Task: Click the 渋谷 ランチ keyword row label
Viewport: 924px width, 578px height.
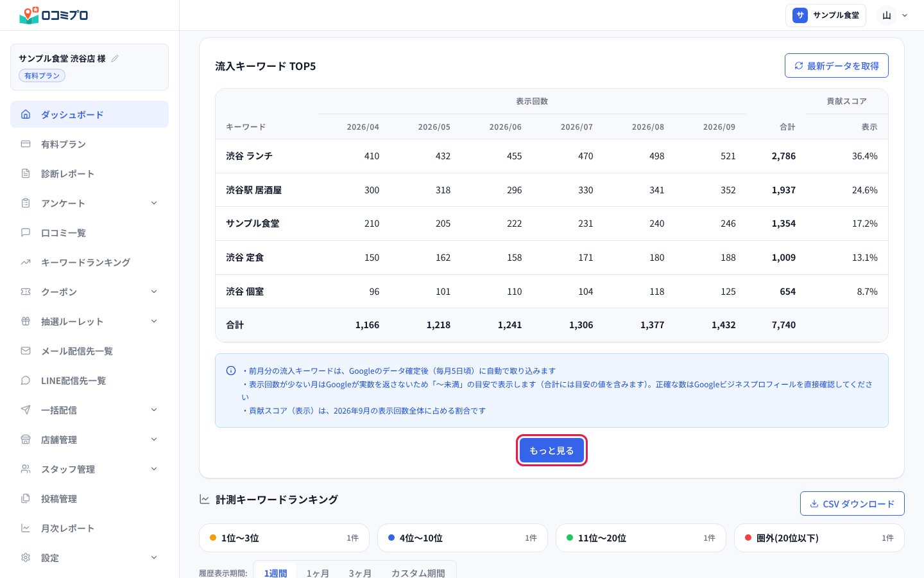Action: pos(249,156)
